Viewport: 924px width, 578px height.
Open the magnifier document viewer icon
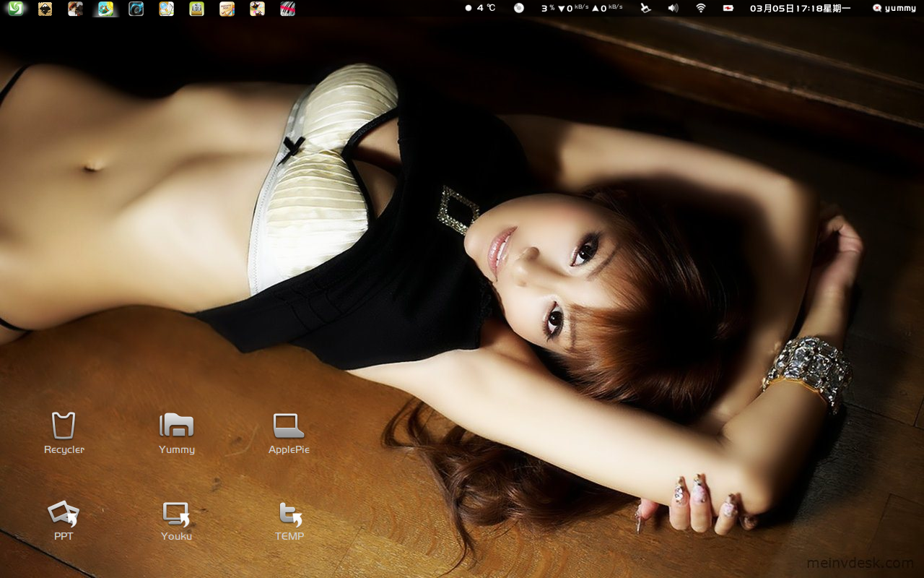click(166, 9)
